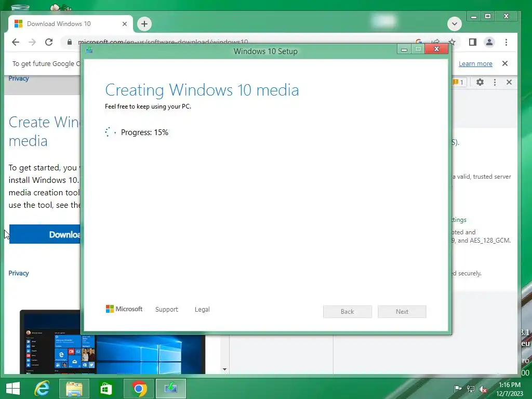Click the Creating Windows 10 media heading
The image size is (532, 399).
[202, 90]
